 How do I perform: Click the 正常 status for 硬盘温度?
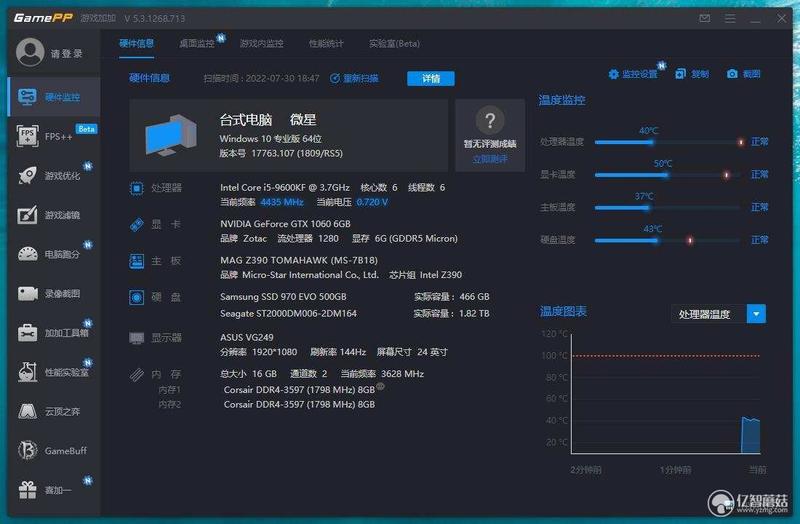point(760,240)
